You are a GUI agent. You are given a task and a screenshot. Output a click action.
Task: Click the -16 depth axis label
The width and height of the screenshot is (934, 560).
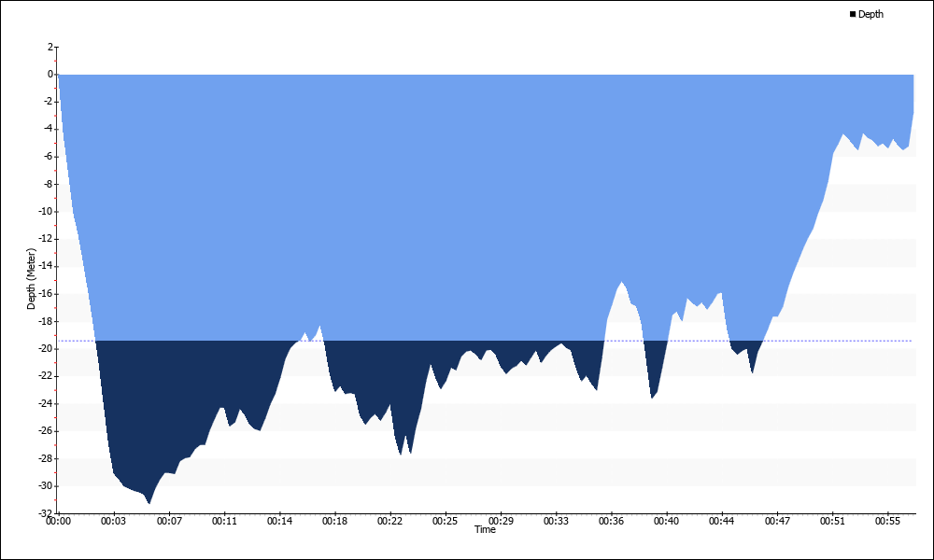[47, 293]
